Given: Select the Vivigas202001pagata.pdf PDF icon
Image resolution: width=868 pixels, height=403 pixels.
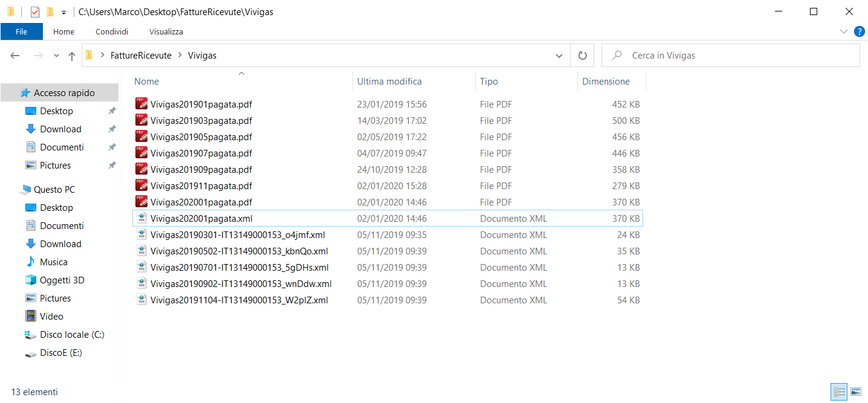Looking at the screenshot, I should click(141, 202).
